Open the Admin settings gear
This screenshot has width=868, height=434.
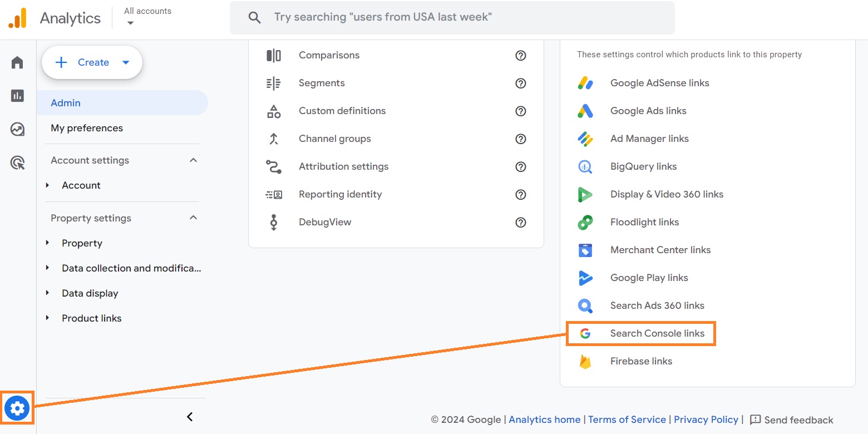[x=17, y=408]
